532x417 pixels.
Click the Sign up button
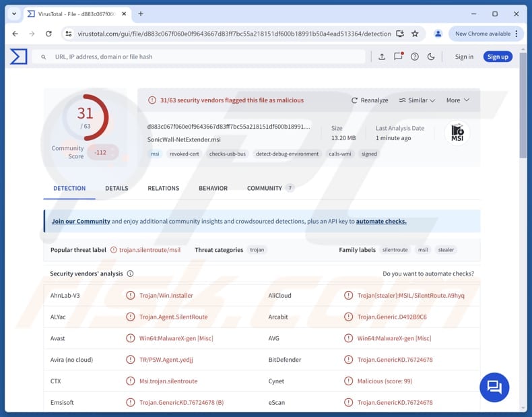pos(498,57)
